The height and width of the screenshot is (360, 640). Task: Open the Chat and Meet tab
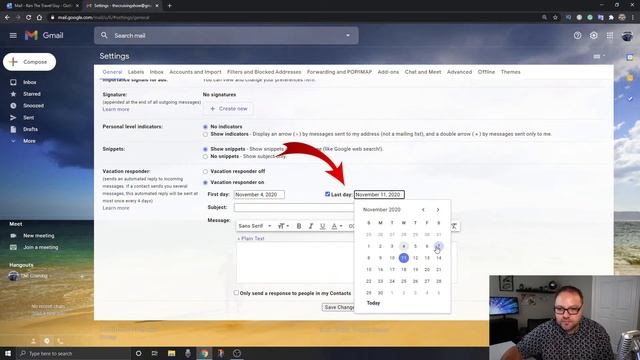pos(423,72)
